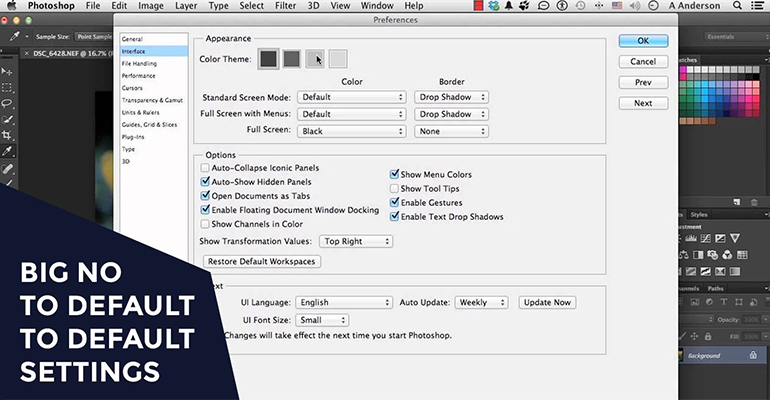Image resolution: width=770 pixels, height=400 pixels.
Task: Filter layers by type layers icon
Action: [724, 302]
